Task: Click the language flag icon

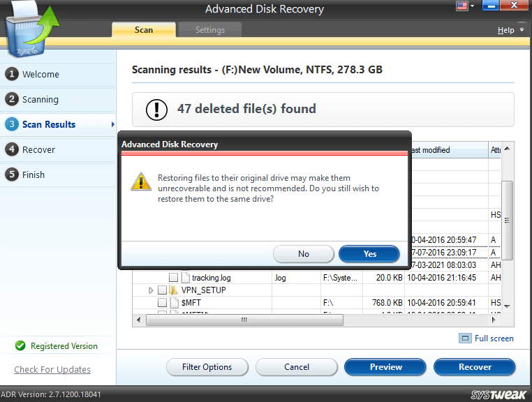Action: click(x=461, y=6)
